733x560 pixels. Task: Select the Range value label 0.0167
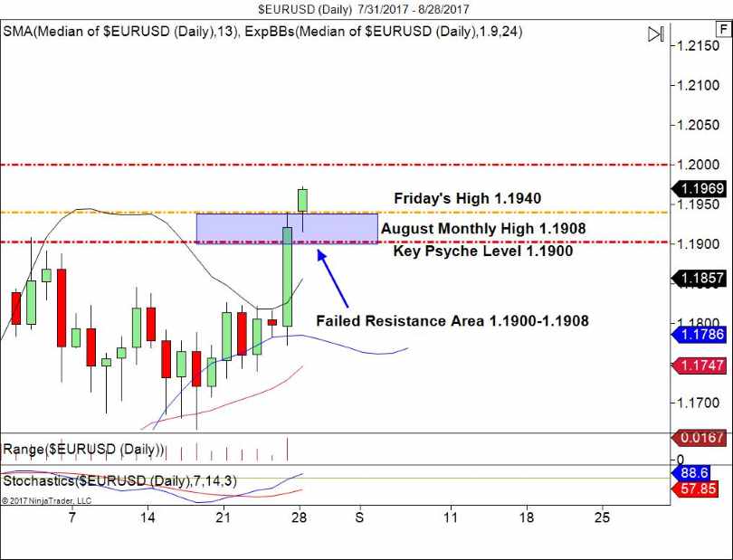(x=697, y=437)
